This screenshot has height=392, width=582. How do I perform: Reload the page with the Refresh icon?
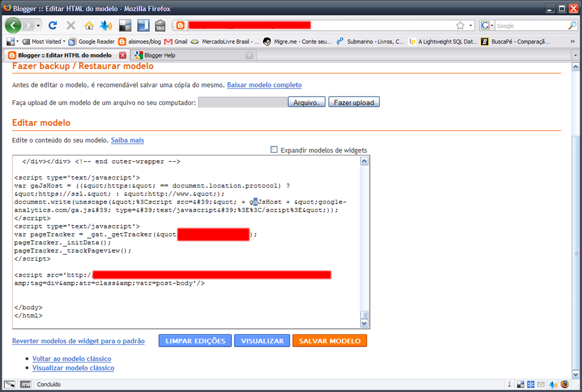coord(53,25)
